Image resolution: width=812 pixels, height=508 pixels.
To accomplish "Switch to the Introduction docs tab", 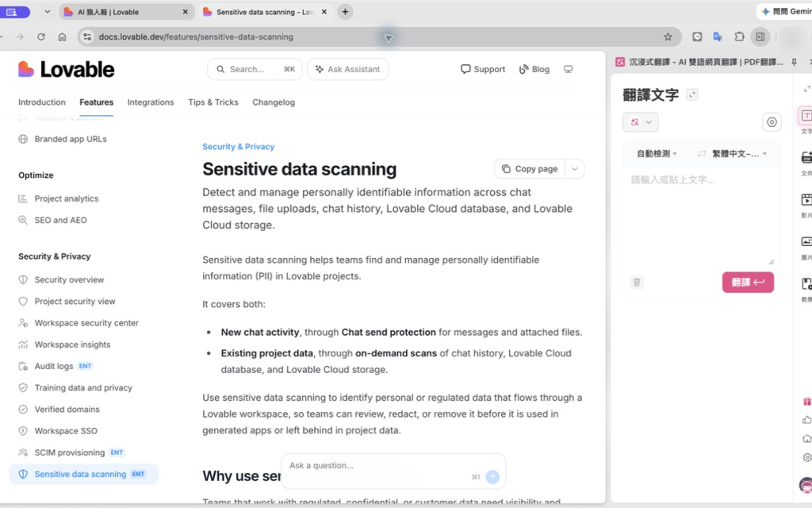I will 42,102.
